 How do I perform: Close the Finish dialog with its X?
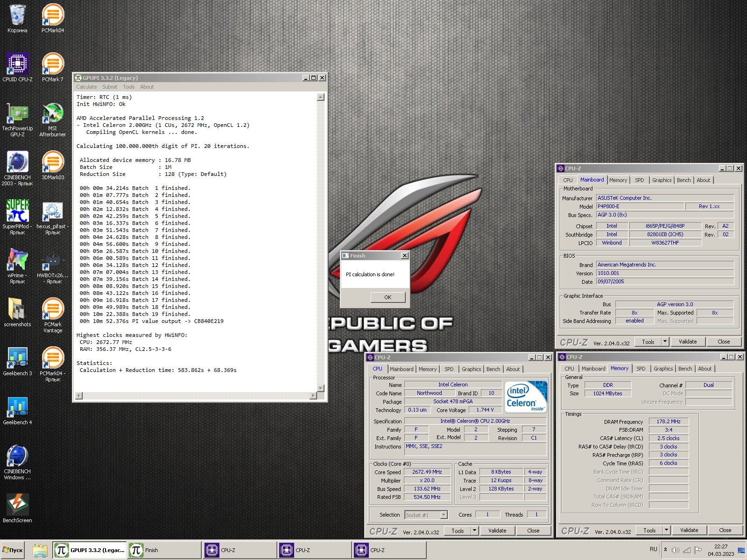tap(405, 256)
